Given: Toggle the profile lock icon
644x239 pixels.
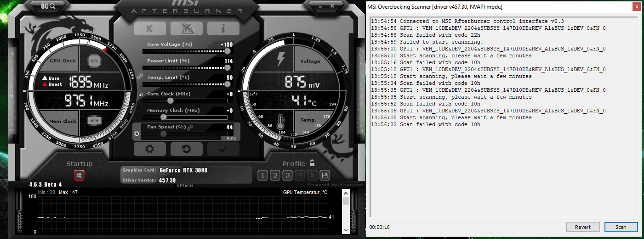Looking at the screenshot, I should [312, 163].
